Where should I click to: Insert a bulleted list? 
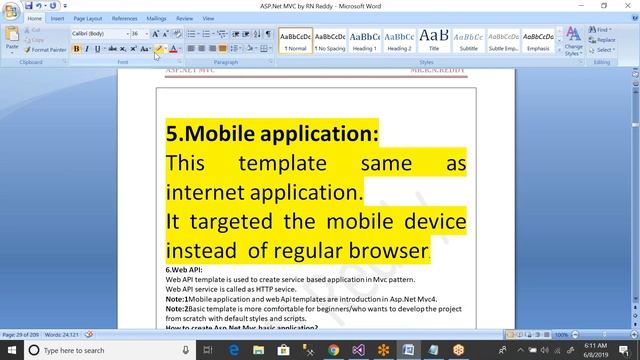tap(191, 34)
